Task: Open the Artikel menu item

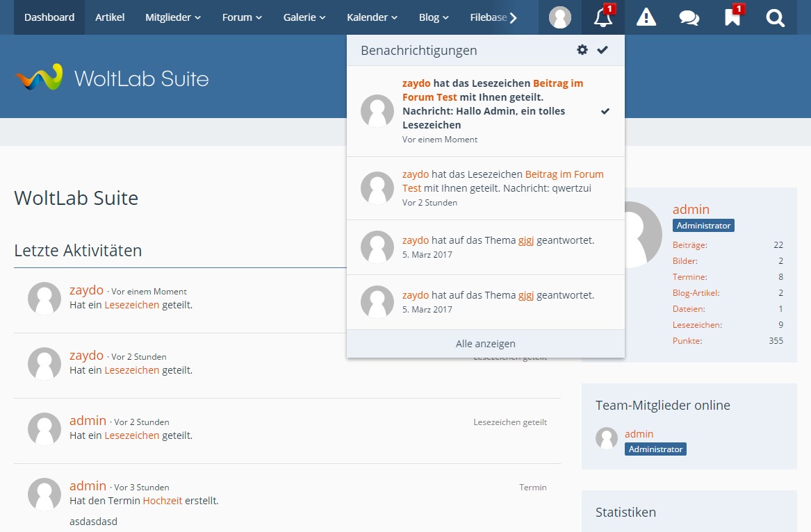Action: 110,17
